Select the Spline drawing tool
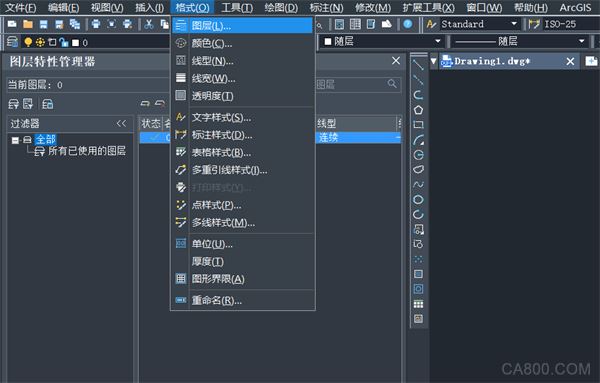Screen dimensions: 600x383 coord(418,184)
